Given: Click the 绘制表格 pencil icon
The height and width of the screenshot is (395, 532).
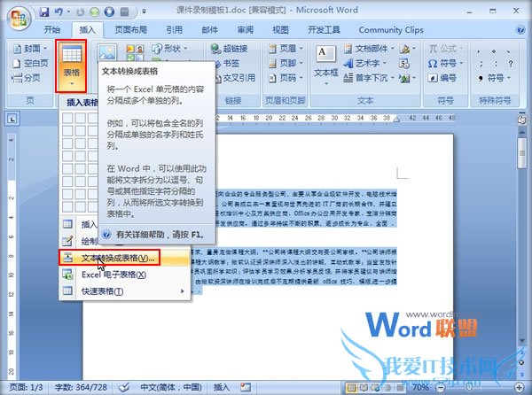Looking at the screenshot, I should [67, 241].
